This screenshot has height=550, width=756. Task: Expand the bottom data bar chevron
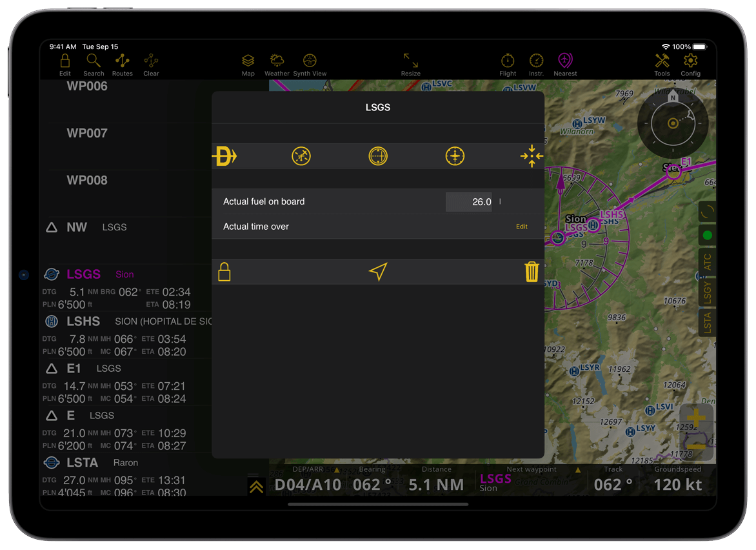click(257, 486)
